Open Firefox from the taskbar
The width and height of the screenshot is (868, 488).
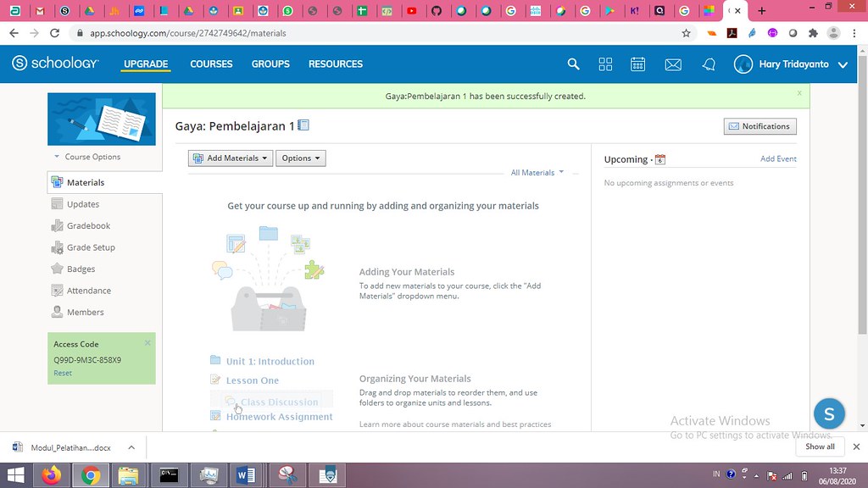pos(52,475)
